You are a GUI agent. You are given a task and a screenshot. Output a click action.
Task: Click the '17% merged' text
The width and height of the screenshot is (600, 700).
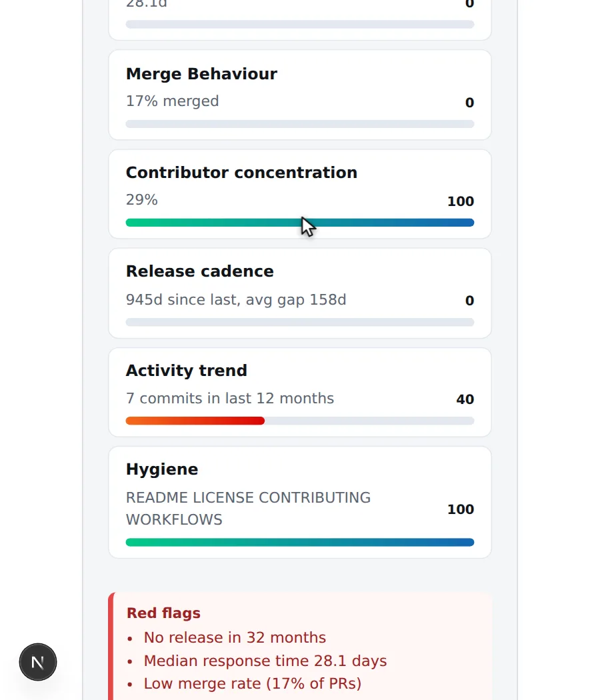(x=172, y=101)
